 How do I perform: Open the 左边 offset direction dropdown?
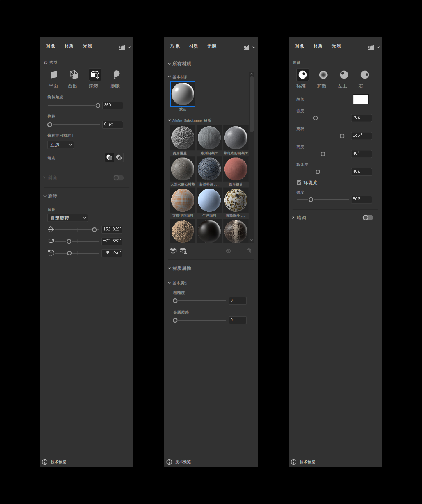[61, 145]
